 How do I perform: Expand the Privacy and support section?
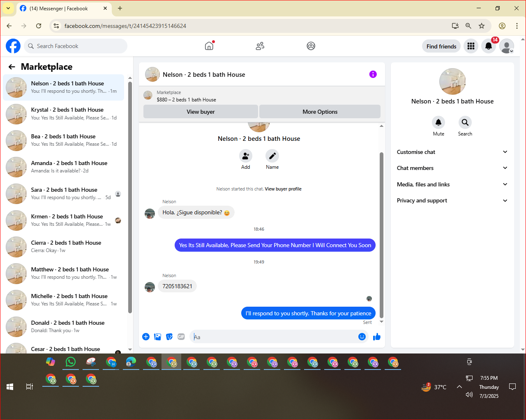[x=452, y=200]
